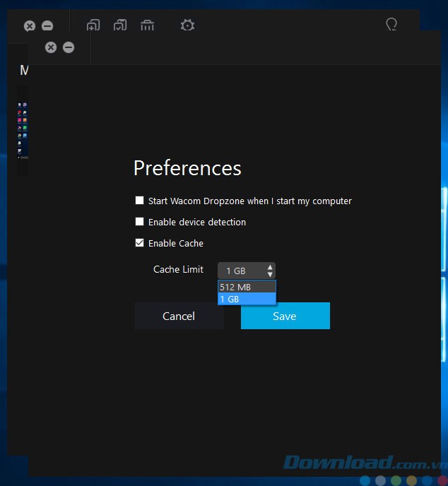Tick the Enable device detection checkbox
The image size is (448, 486).
(x=140, y=222)
